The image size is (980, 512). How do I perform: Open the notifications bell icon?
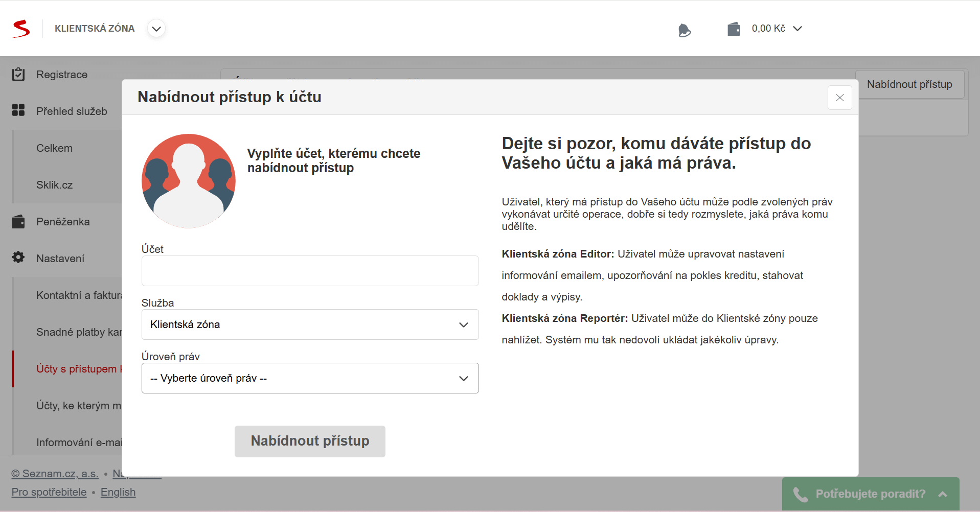684,30
